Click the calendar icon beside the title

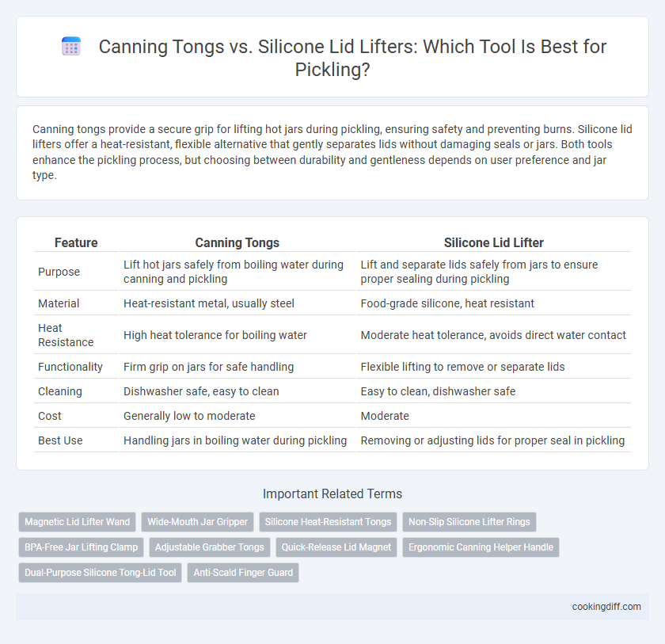click(x=71, y=46)
